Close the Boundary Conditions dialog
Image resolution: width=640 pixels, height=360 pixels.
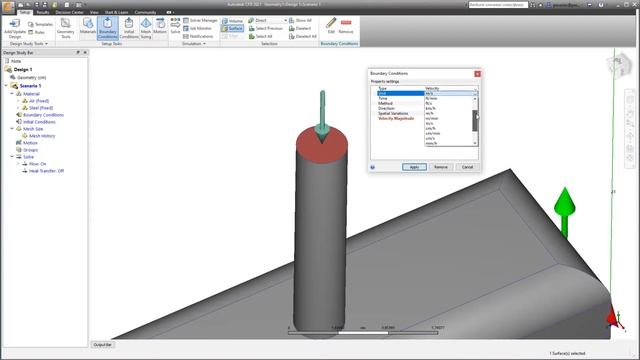click(x=477, y=74)
